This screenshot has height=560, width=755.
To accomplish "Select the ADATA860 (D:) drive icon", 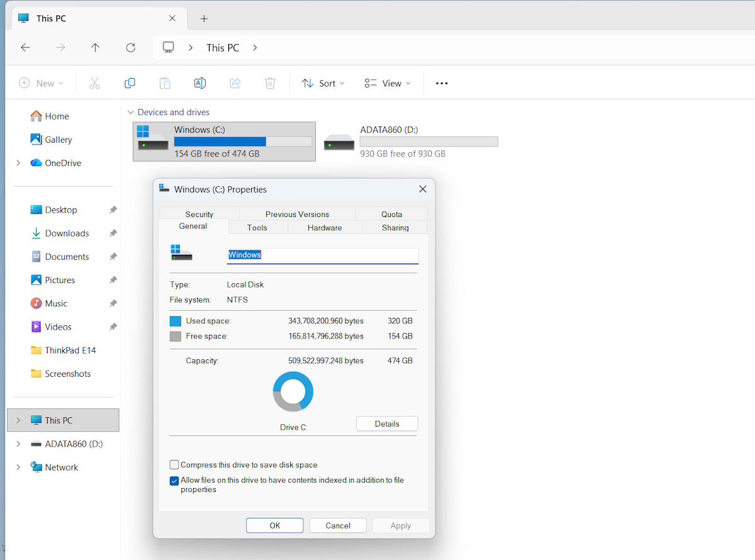I will (339, 142).
